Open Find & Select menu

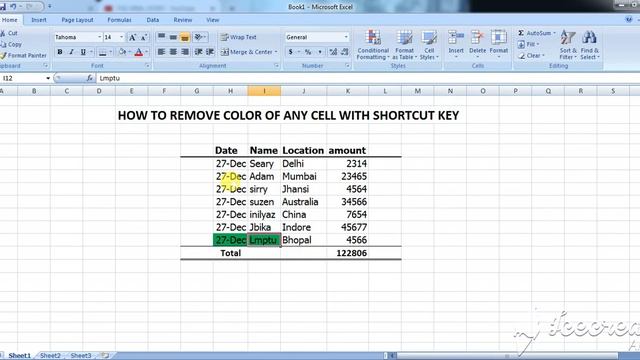point(589,45)
